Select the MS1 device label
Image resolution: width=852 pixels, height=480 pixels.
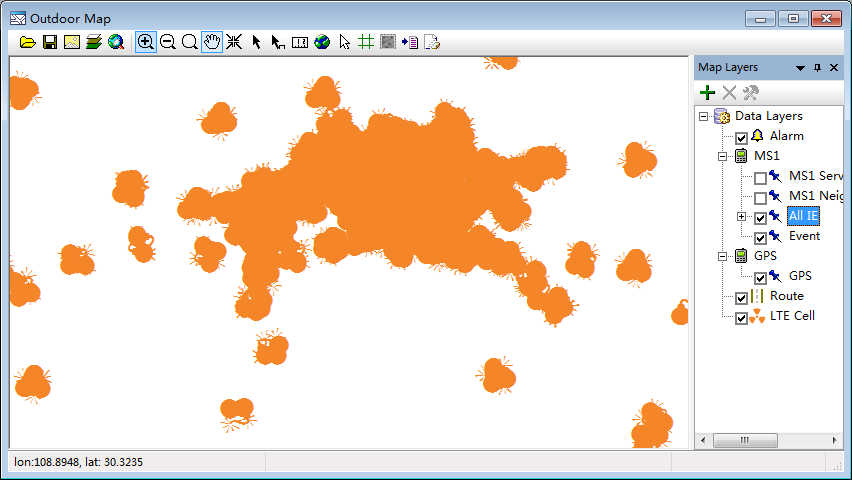(x=767, y=156)
